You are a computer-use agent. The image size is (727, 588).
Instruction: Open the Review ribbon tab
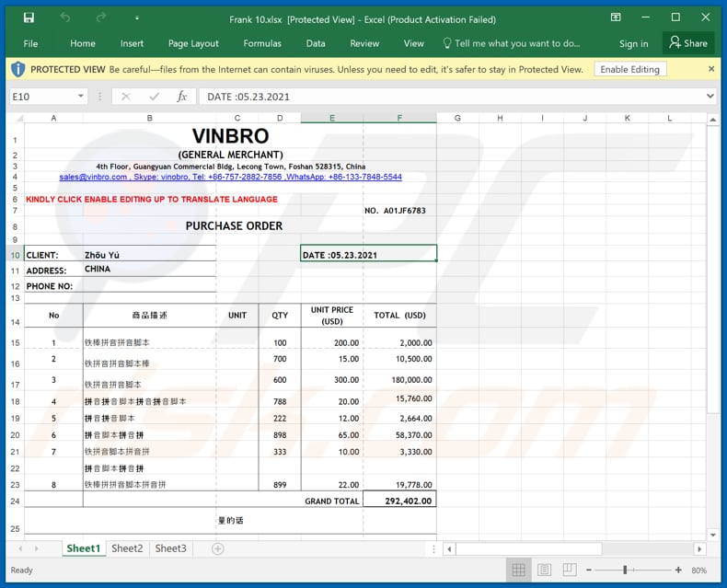pos(364,43)
